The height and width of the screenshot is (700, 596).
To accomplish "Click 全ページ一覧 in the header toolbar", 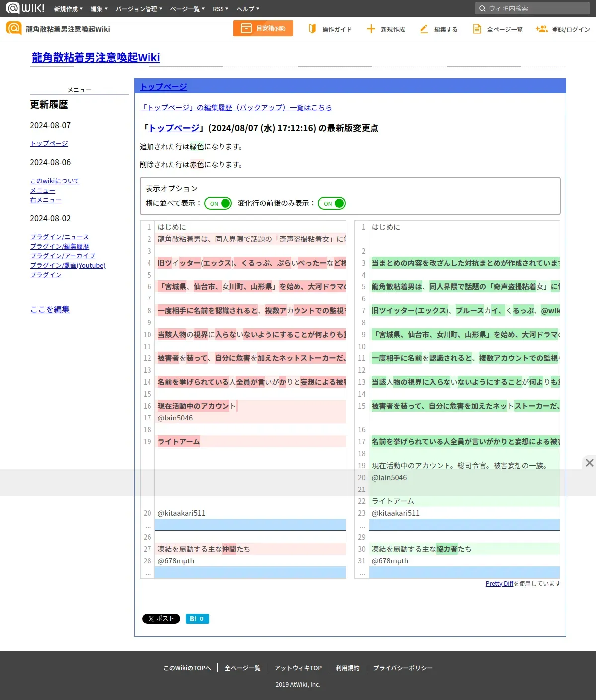I will tap(505, 29).
